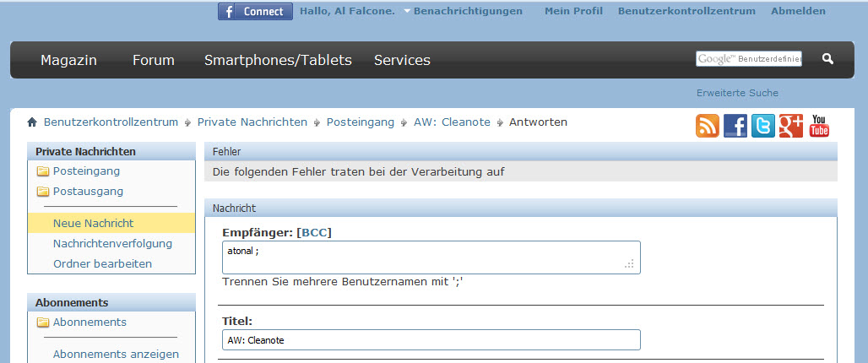
Task: Open the Twitter bird icon
Action: [x=763, y=126]
